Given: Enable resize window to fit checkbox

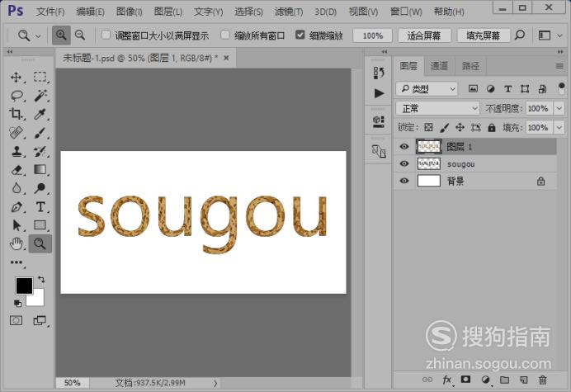Looking at the screenshot, I should coord(106,35).
